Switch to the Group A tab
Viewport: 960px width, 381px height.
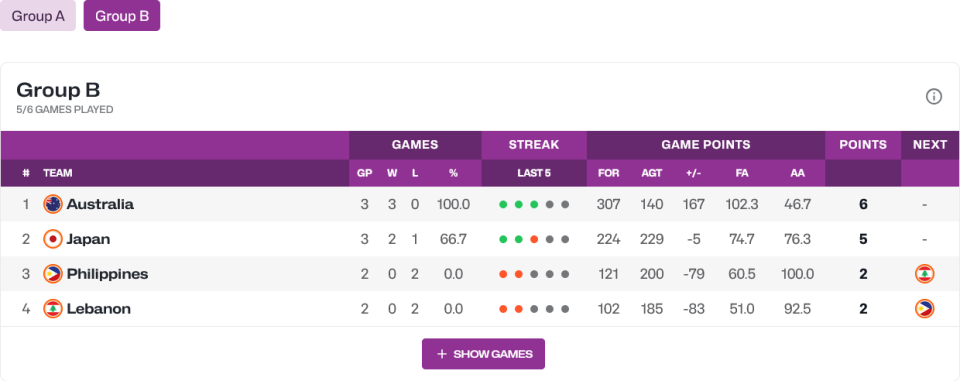pyautogui.click(x=38, y=16)
